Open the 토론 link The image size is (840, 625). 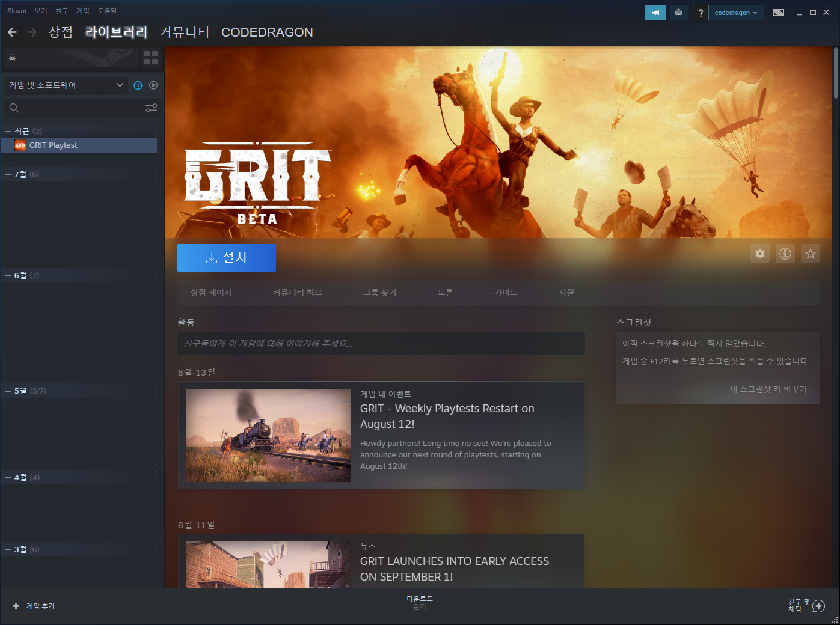[446, 293]
